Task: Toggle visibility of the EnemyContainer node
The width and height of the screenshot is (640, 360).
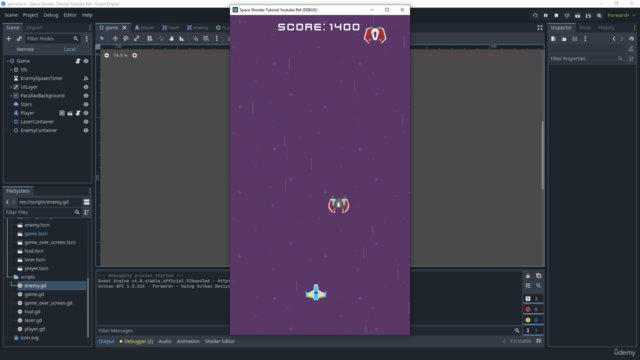Action: coord(86,131)
